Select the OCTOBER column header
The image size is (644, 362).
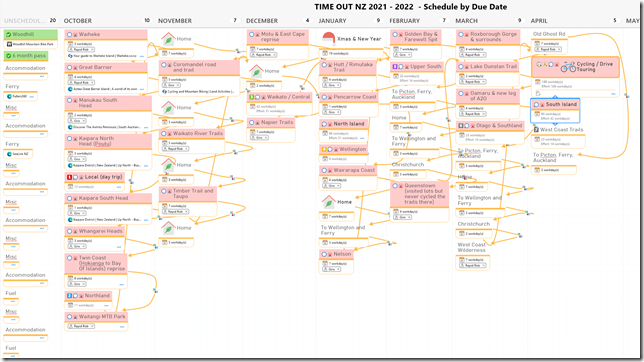click(78, 21)
